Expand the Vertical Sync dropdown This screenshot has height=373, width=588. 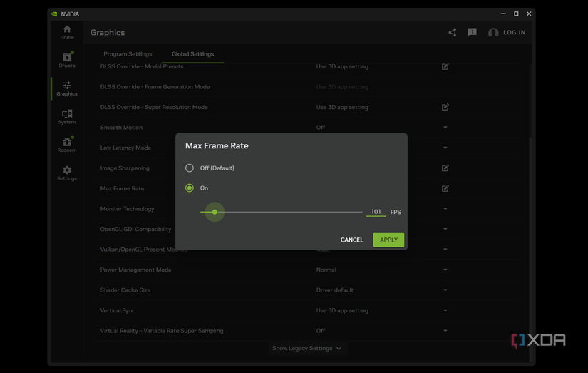[445, 310]
